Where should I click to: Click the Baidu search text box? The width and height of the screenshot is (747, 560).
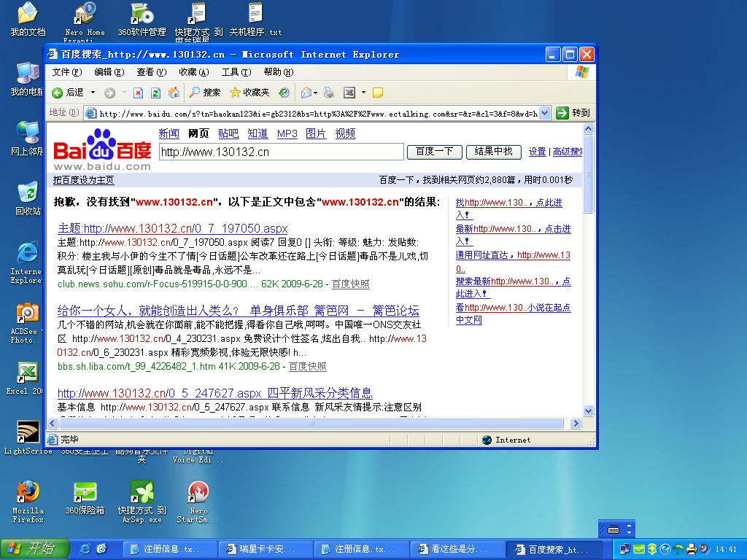[281, 152]
